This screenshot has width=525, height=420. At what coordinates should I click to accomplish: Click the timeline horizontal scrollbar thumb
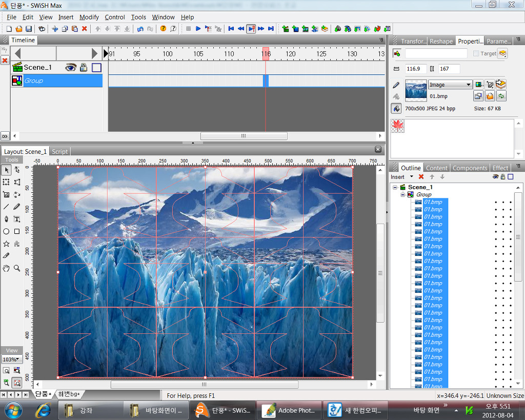point(244,136)
